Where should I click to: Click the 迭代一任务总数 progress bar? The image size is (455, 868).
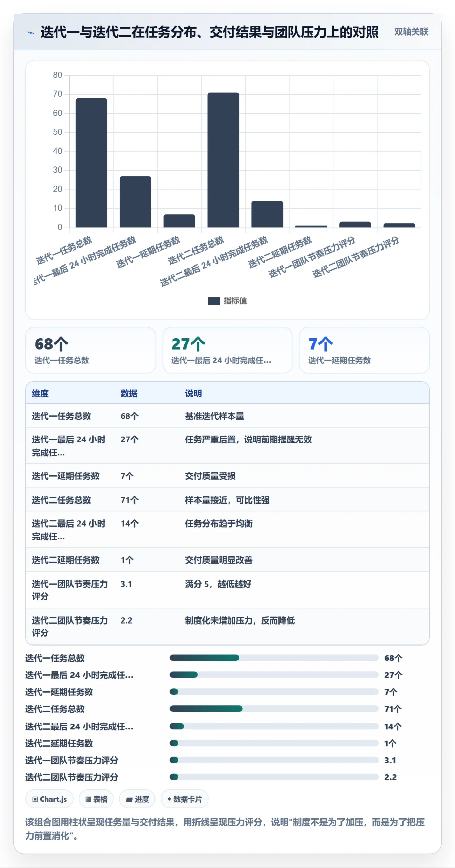(x=274, y=658)
